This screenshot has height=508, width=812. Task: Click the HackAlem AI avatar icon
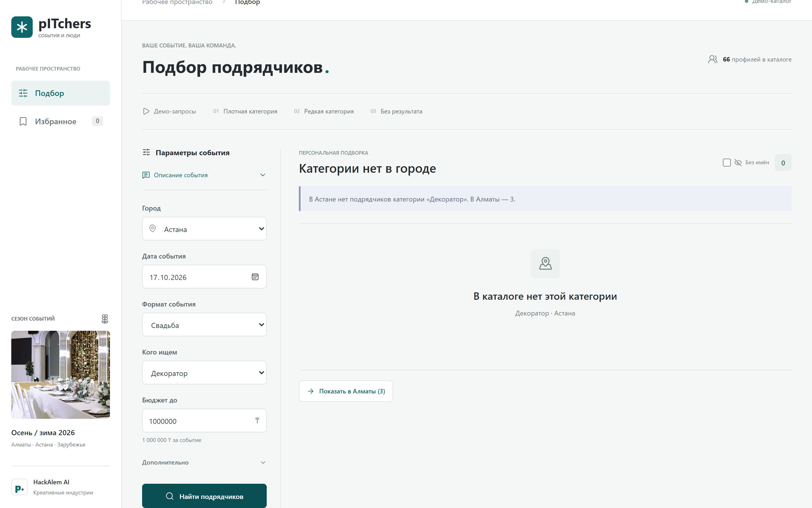(19, 487)
